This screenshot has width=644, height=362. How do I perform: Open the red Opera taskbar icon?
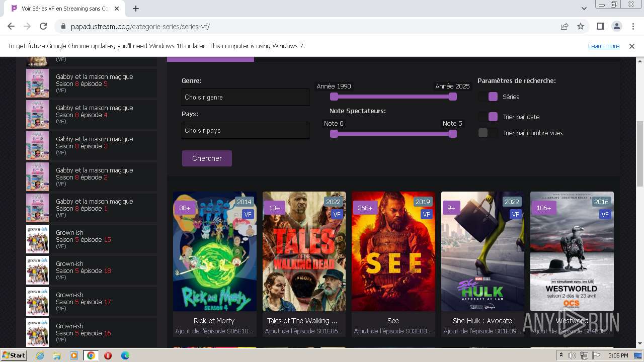(x=108, y=355)
